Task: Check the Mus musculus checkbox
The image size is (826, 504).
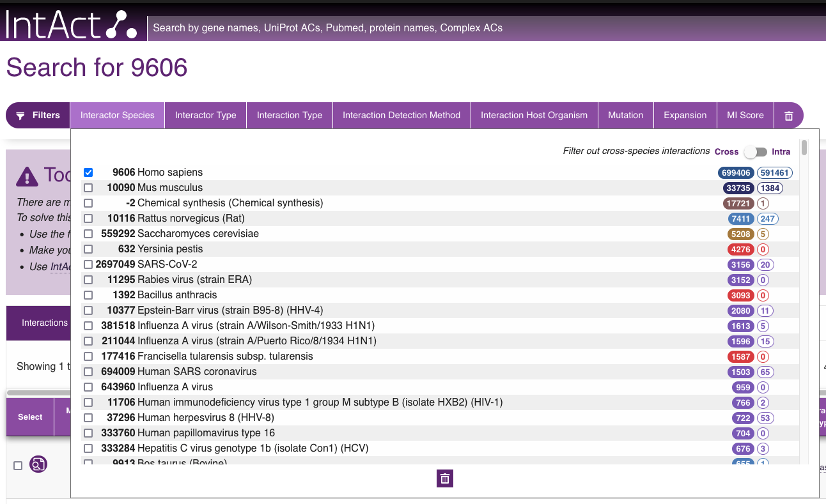Action: [x=88, y=188]
